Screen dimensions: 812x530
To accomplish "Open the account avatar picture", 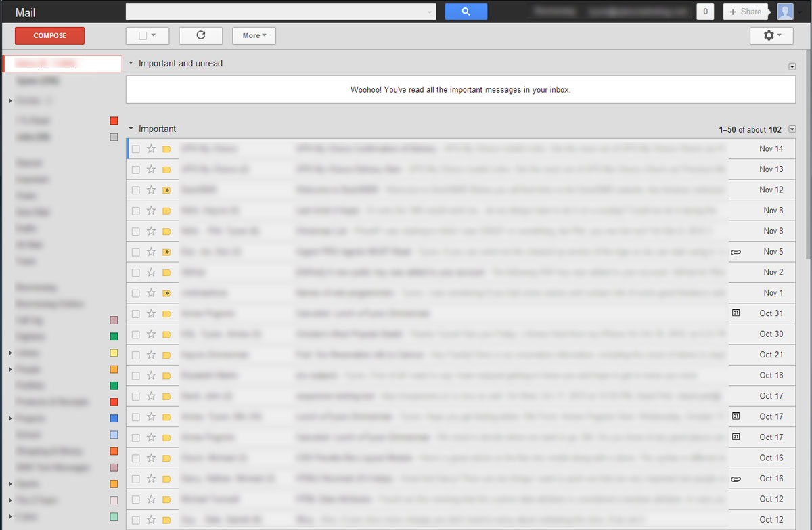I will click(x=785, y=12).
